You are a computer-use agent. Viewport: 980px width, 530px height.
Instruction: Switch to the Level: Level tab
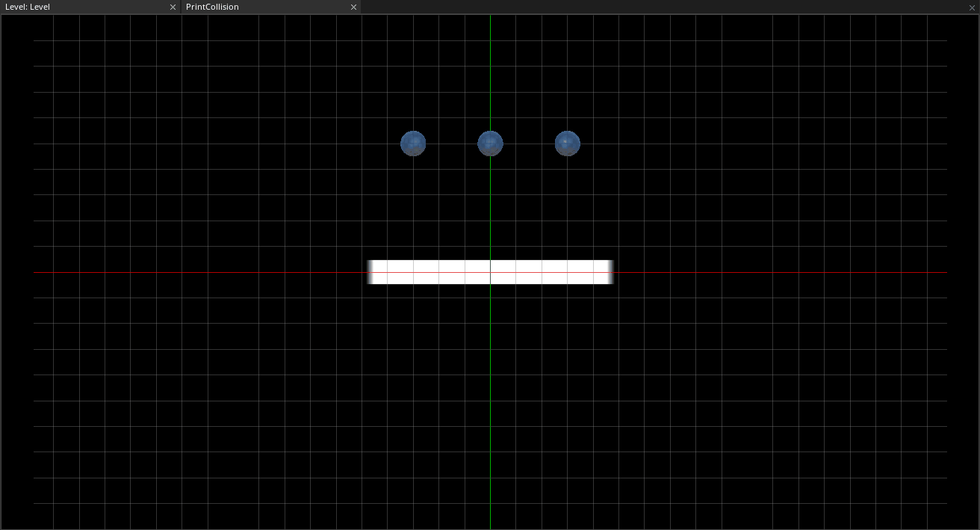(90, 7)
